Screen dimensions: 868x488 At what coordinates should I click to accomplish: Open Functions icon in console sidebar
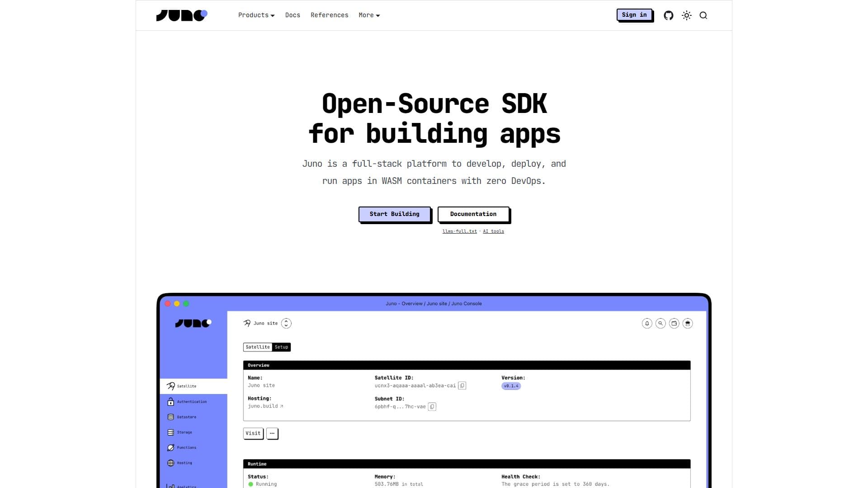[x=170, y=448]
